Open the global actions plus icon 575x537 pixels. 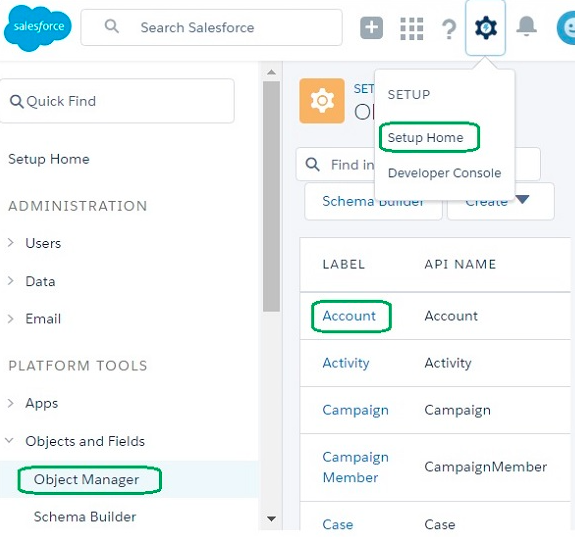click(x=371, y=28)
